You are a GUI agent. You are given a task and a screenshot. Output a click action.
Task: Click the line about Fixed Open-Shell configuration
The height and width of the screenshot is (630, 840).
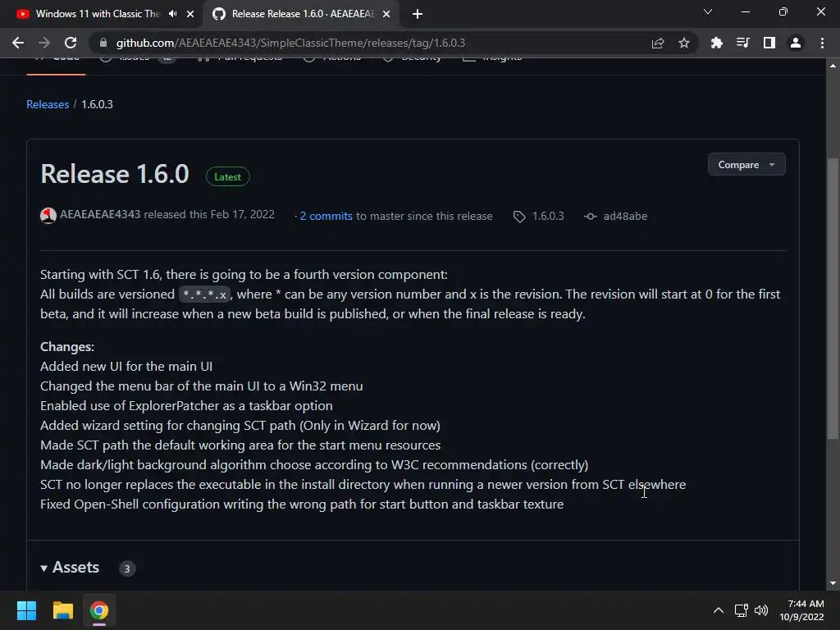[302, 504]
